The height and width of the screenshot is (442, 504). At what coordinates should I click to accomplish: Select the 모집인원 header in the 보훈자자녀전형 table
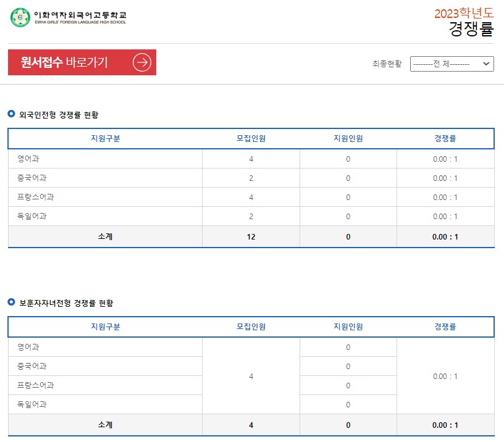[251, 327]
